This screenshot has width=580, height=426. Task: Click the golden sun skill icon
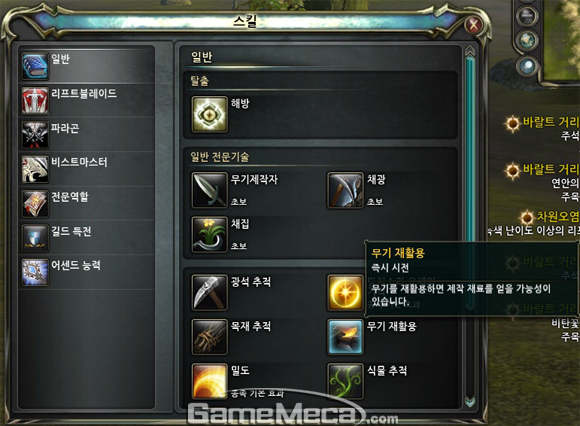(345, 292)
